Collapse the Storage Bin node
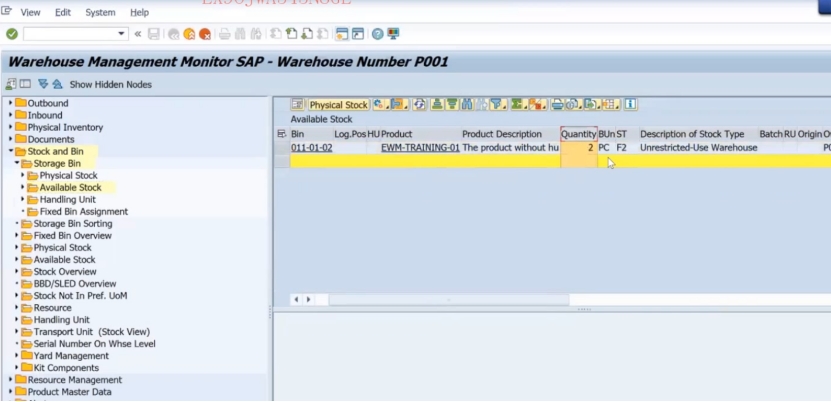Image resolution: width=831 pixels, height=402 pixels. point(17,163)
